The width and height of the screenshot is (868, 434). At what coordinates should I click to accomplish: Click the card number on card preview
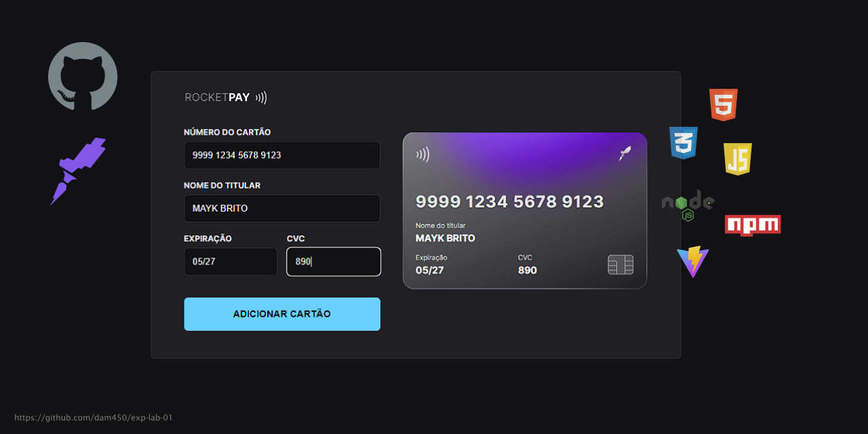point(509,201)
